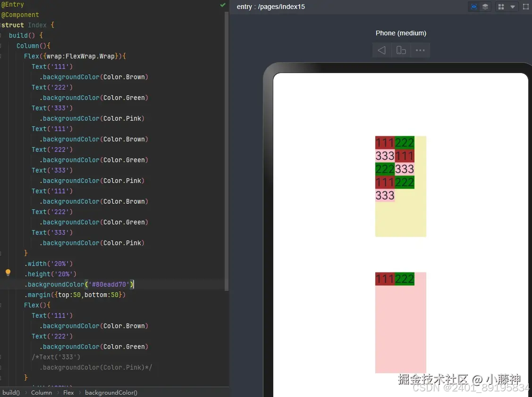Viewport: 532px width, 397px height.
Task: Click the .width('20%') line
Action: [x=48, y=264]
